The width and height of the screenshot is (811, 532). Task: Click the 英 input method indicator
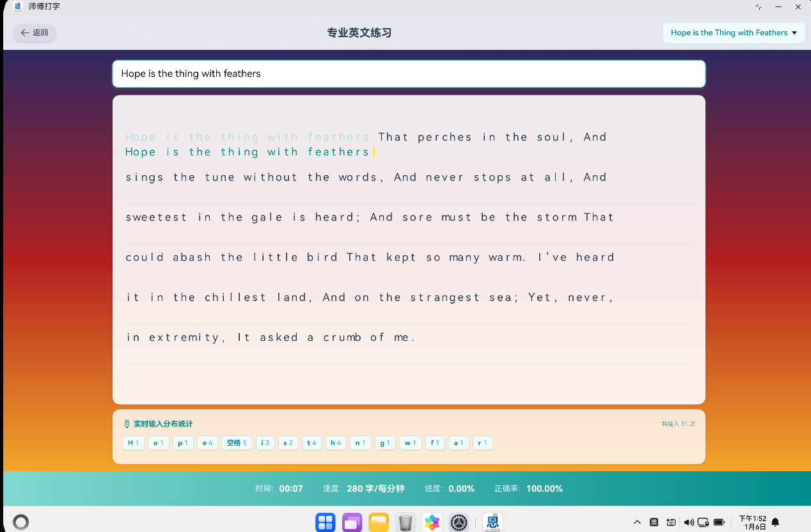[x=654, y=522]
